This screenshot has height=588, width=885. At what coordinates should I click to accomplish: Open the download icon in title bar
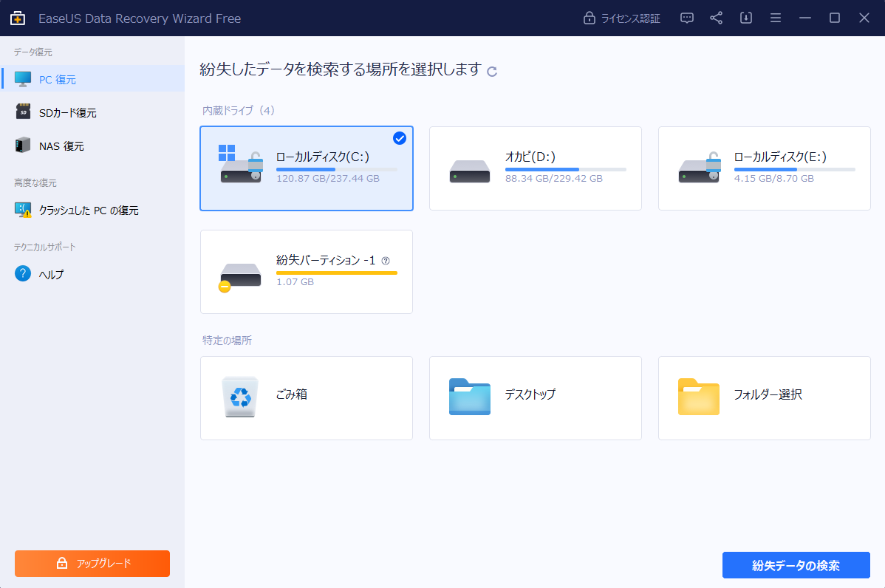coord(745,17)
